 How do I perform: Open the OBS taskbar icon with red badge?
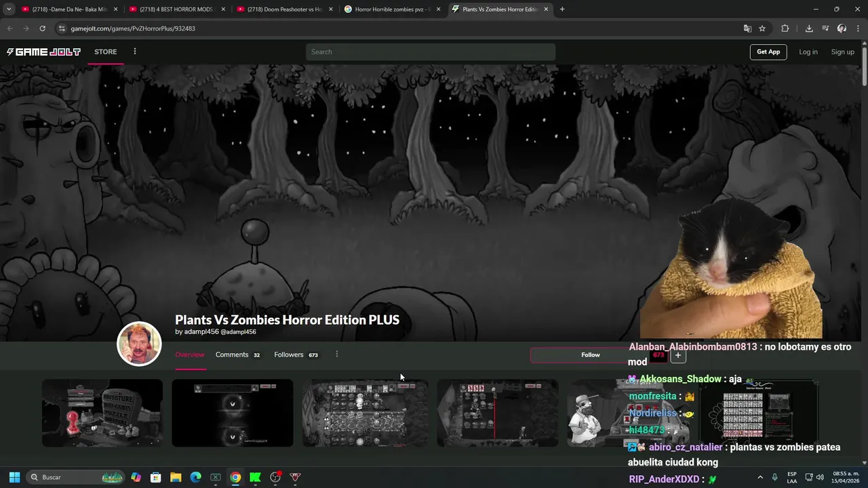pyautogui.click(x=275, y=477)
